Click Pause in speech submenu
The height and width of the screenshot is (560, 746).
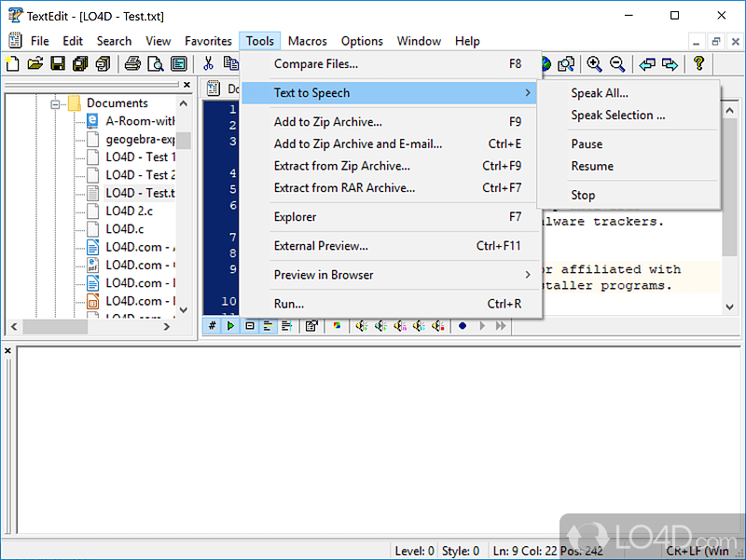628,143
